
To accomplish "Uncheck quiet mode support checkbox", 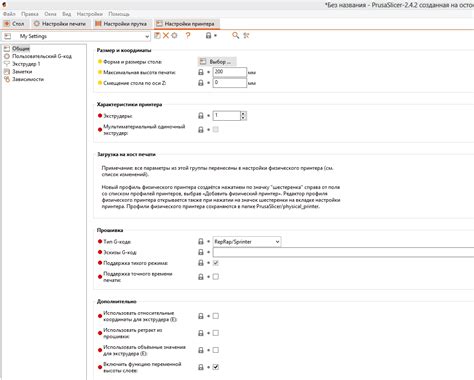I will [x=216, y=263].
